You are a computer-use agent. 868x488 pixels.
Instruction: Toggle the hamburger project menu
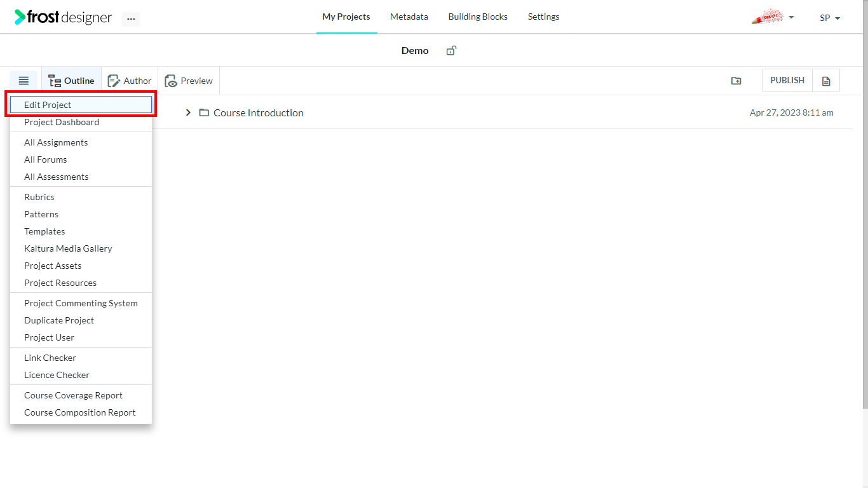(24, 81)
